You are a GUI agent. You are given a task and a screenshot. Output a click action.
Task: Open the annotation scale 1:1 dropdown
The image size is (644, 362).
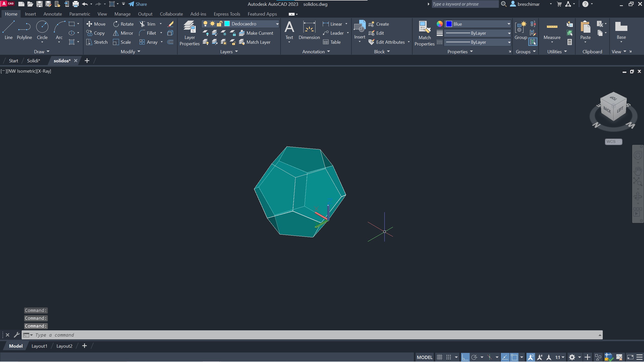560,357
